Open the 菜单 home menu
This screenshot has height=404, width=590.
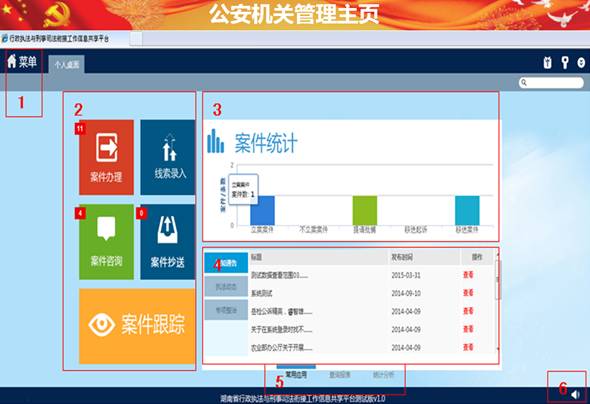(22, 61)
